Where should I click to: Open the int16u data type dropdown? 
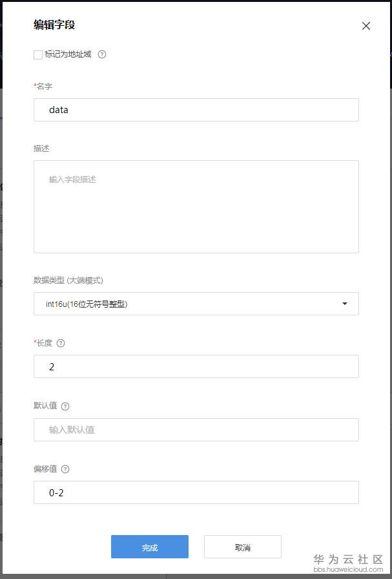[x=187, y=304]
